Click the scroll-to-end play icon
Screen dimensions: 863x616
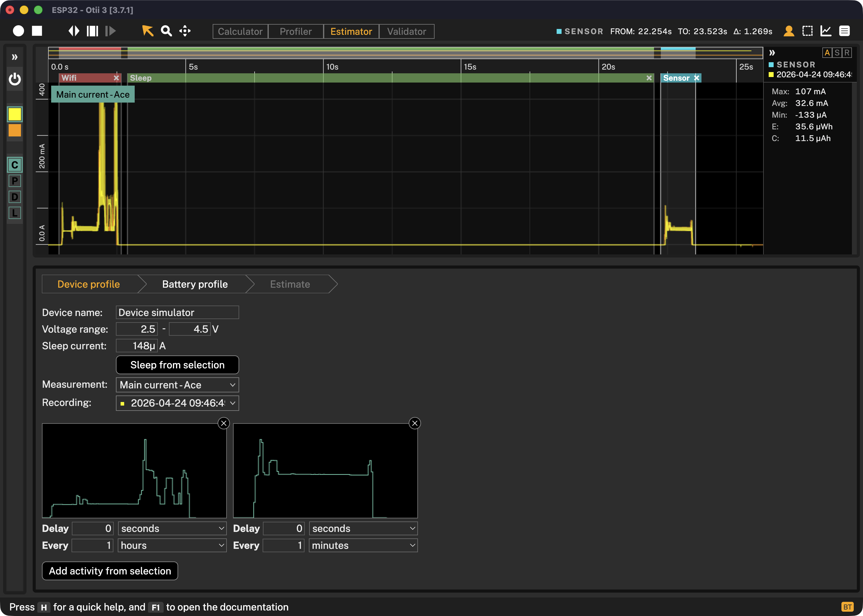tap(110, 31)
